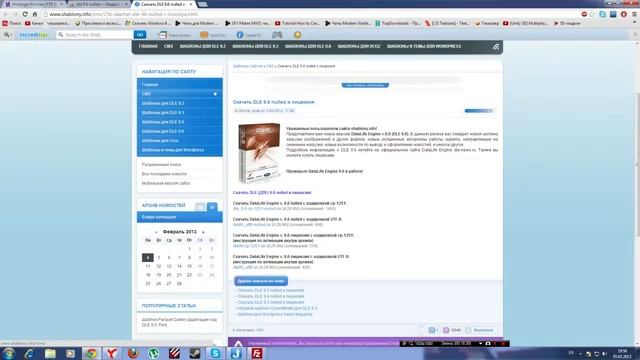
Task: Click the yellow round icon in incredibar
Action: [x=298, y=35]
